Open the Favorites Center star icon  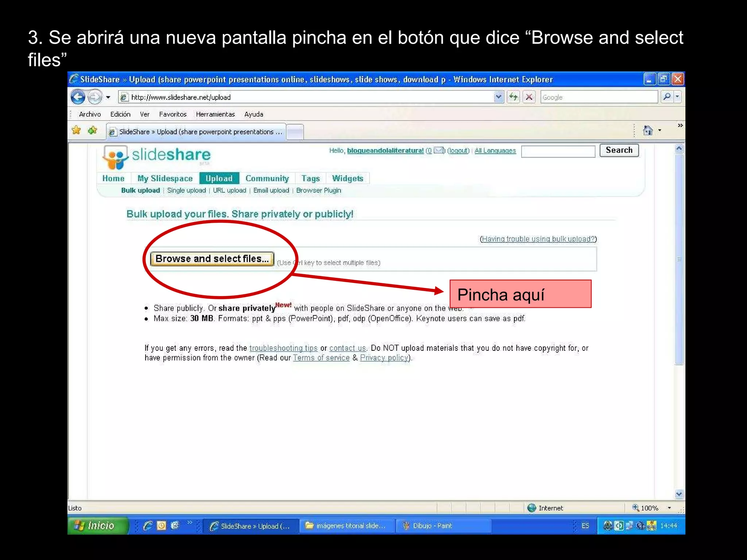[x=77, y=130]
